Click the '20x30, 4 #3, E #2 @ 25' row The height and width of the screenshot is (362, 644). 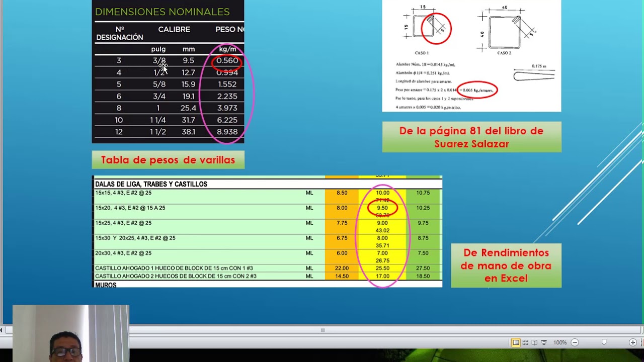[x=123, y=253]
